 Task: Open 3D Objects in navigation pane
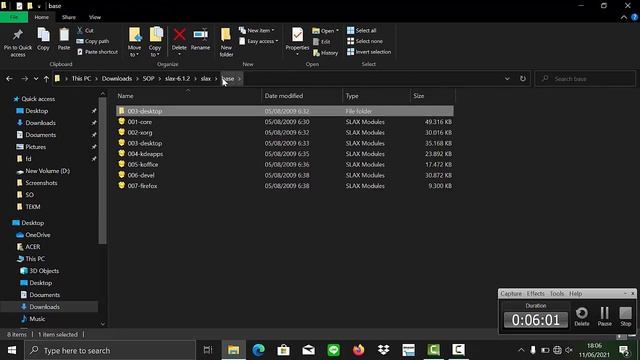(x=44, y=271)
